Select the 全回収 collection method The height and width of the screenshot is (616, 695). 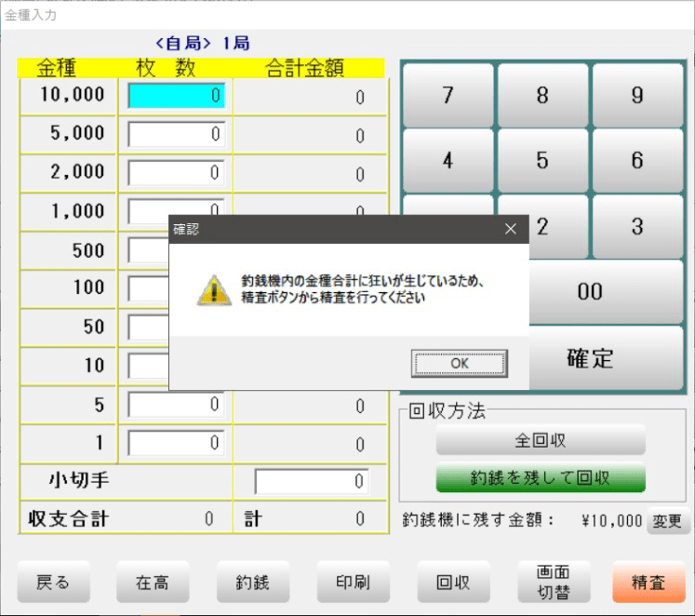(540, 440)
